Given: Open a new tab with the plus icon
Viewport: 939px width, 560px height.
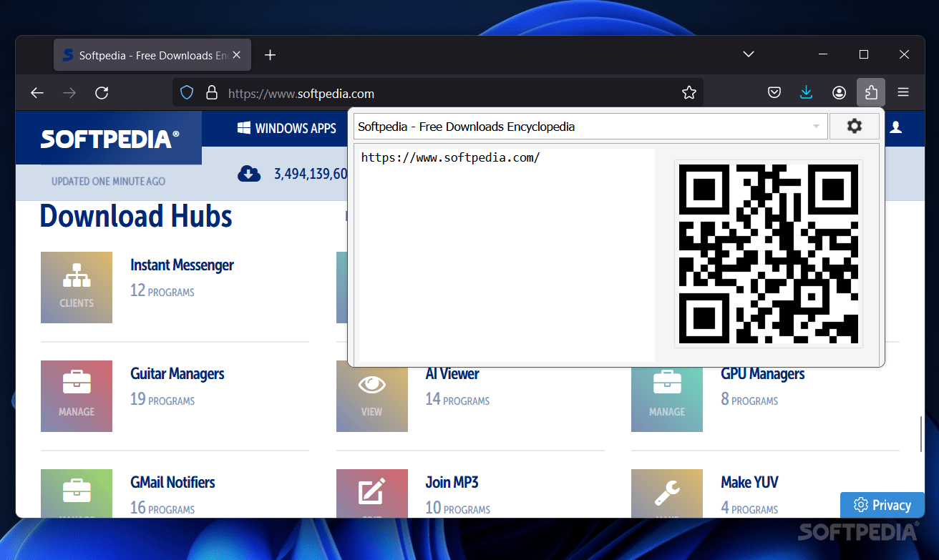Looking at the screenshot, I should click(270, 55).
